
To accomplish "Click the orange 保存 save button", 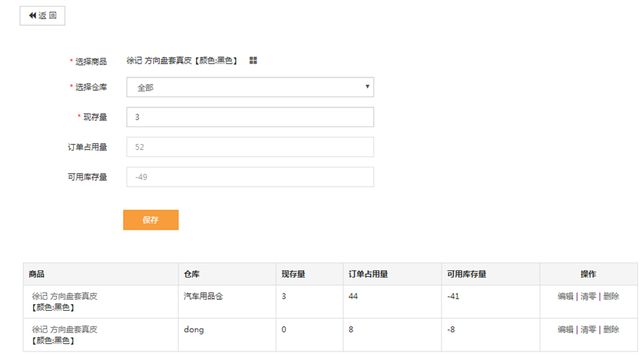I will 151,220.
